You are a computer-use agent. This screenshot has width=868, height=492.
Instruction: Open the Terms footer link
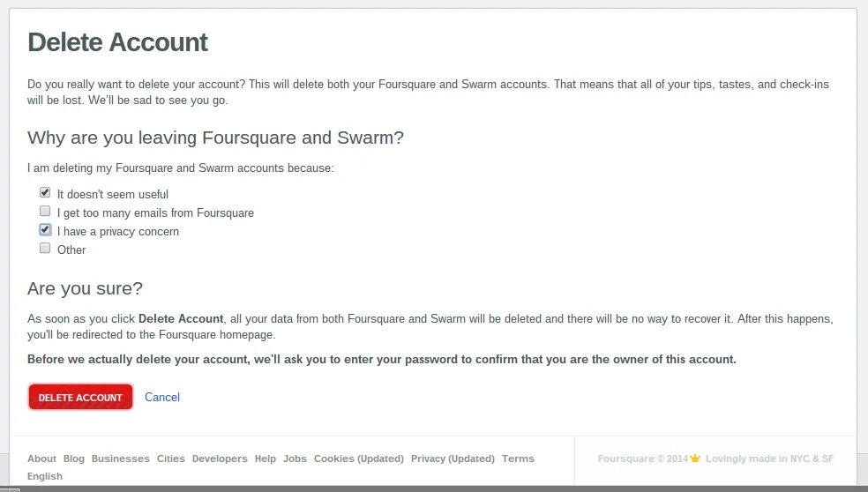pos(518,458)
